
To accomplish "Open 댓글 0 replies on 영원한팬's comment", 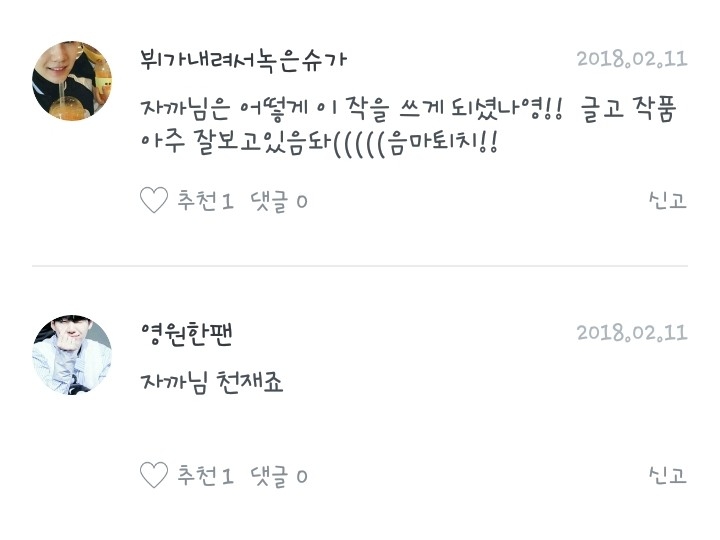I will coord(279,476).
